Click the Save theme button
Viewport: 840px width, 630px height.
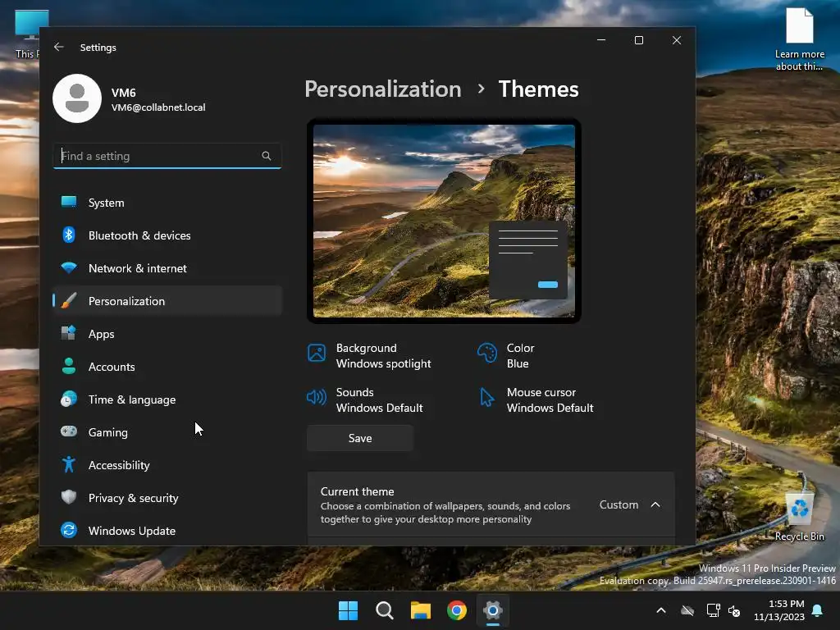[x=360, y=438]
